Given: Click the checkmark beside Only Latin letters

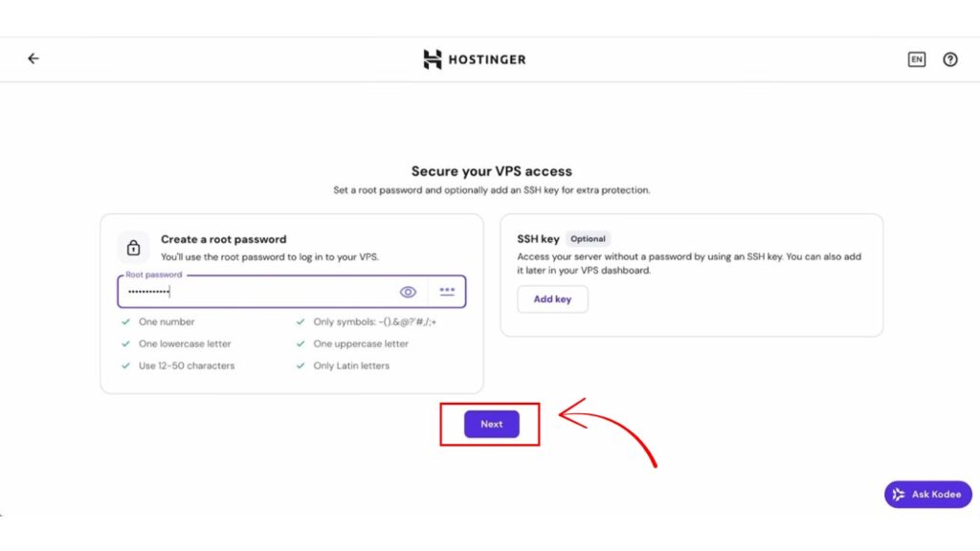Looking at the screenshot, I should tap(301, 366).
